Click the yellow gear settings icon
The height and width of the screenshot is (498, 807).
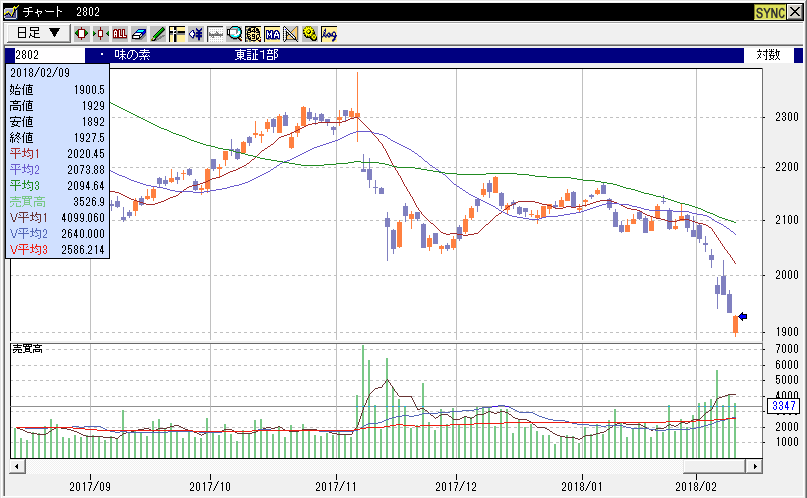coord(310,33)
